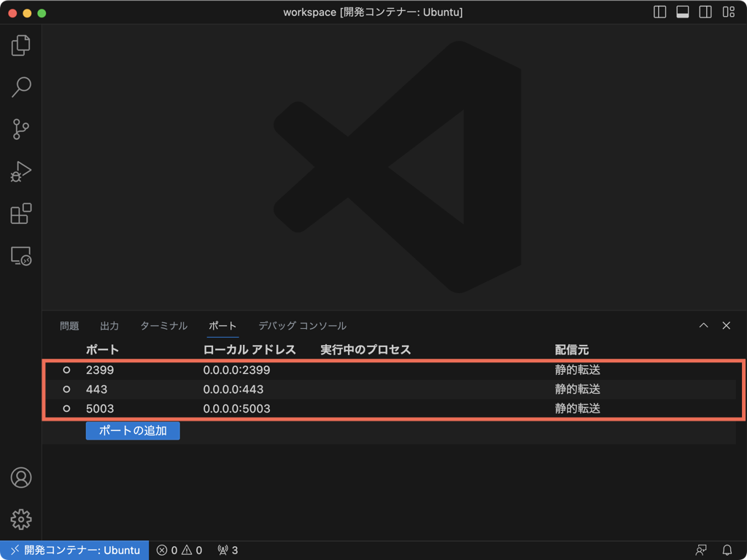Click the 実行中のプロセス column header
The width and height of the screenshot is (747, 560).
366,350
